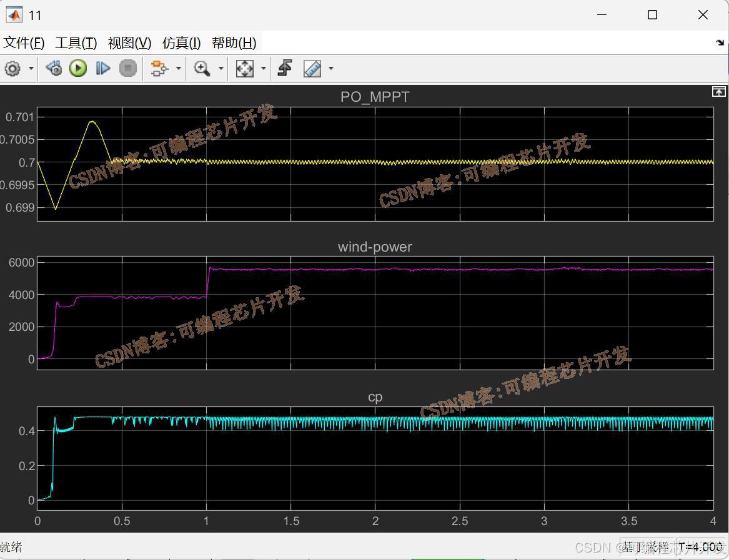Screen dimensions: 729x560
Task: Open the 文件(F) menu
Action: pos(24,42)
